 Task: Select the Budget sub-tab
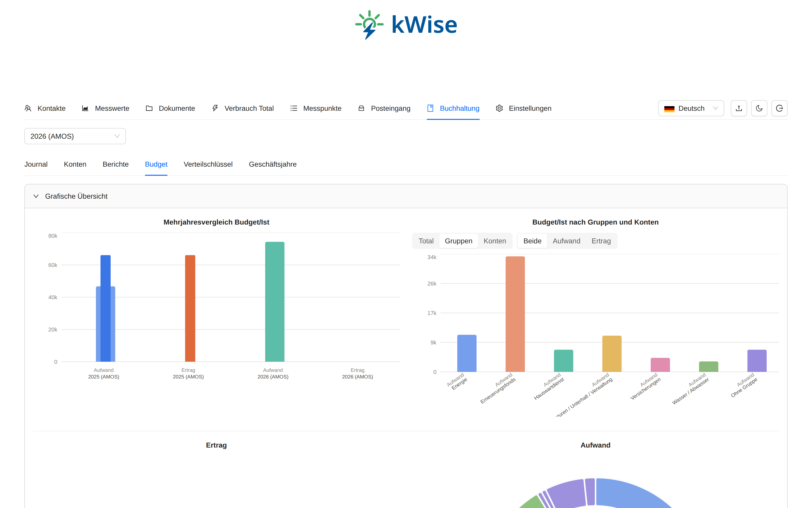[156, 164]
